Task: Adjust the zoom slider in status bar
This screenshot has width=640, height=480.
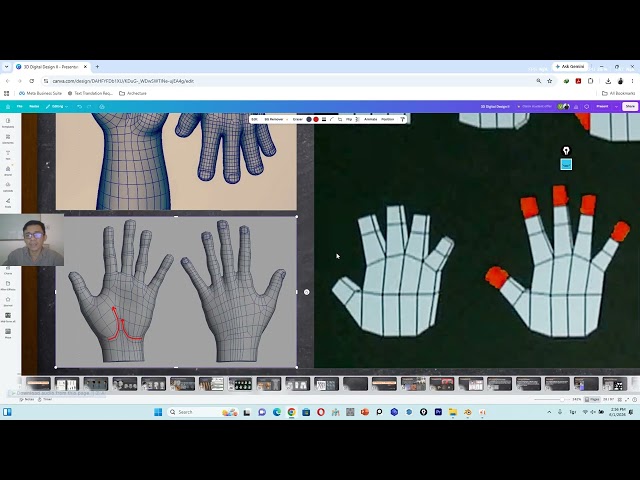Action: pyautogui.click(x=562, y=400)
